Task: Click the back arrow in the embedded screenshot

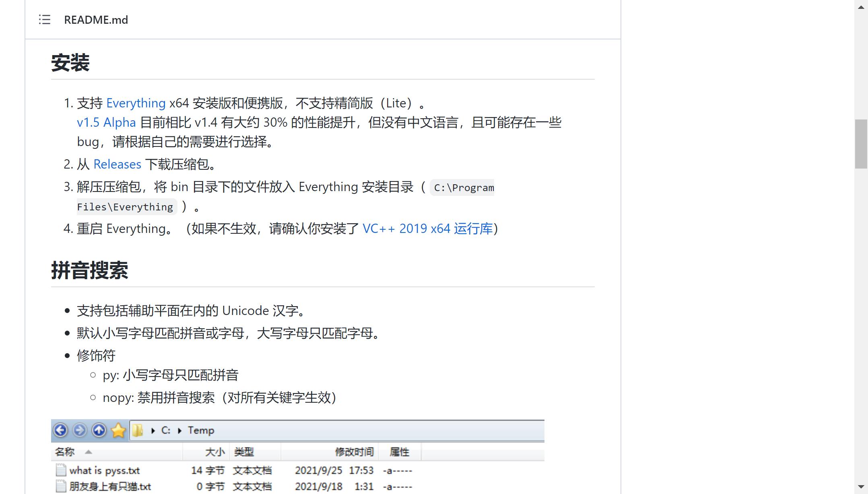Action: [x=60, y=430]
